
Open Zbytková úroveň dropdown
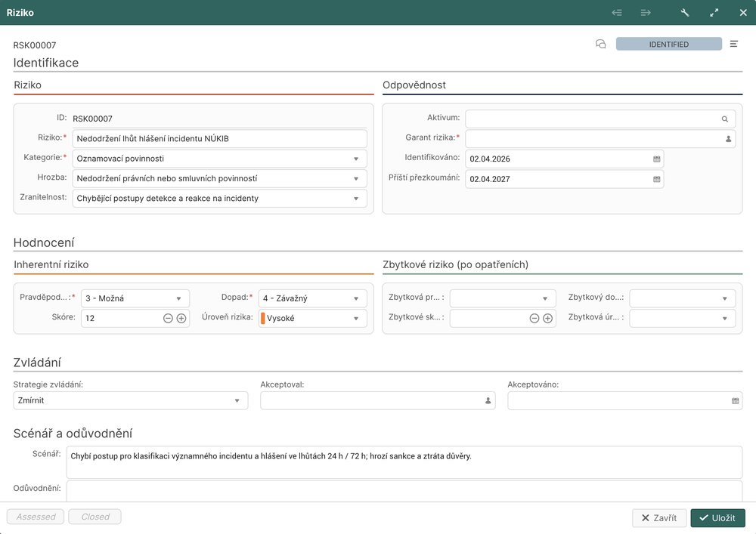(x=725, y=318)
